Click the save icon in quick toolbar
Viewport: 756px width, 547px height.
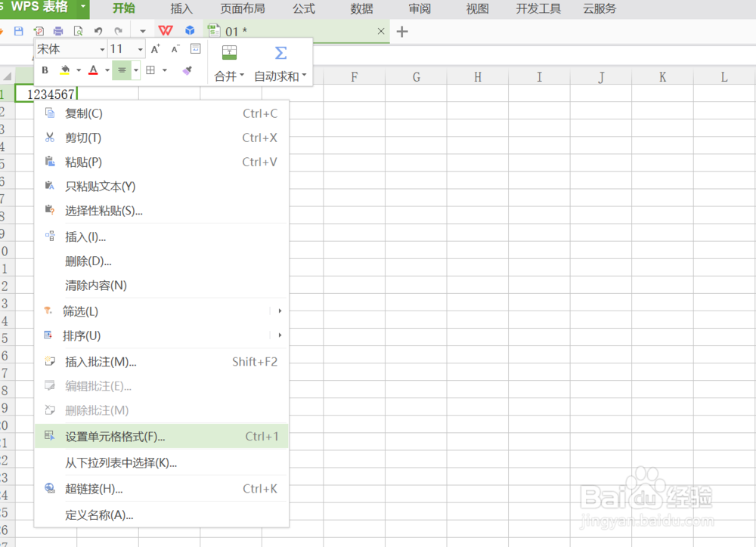(18, 31)
